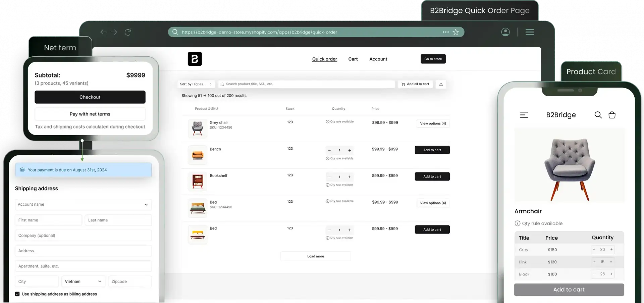The height and width of the screenshot is (303, 644).
Task: Click the info icon next to Armchair Qty rule
Action: (x=518, y=223)
